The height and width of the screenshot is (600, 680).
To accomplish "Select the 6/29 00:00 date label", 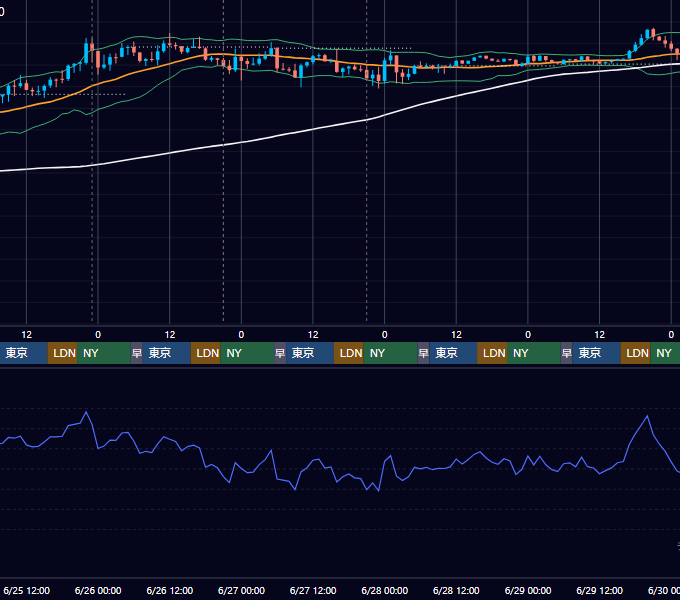I will click(528, 590).
